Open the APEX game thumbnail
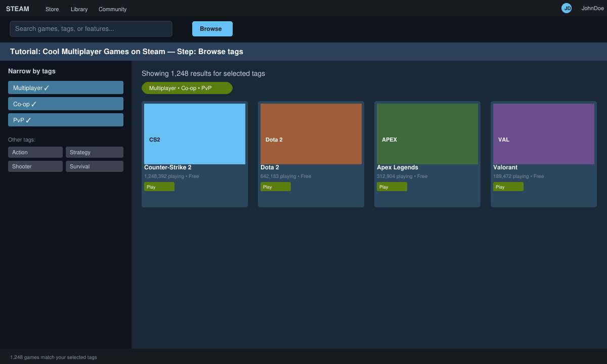The height and width of the screenshot is (364, 607). tap(427, 134)
